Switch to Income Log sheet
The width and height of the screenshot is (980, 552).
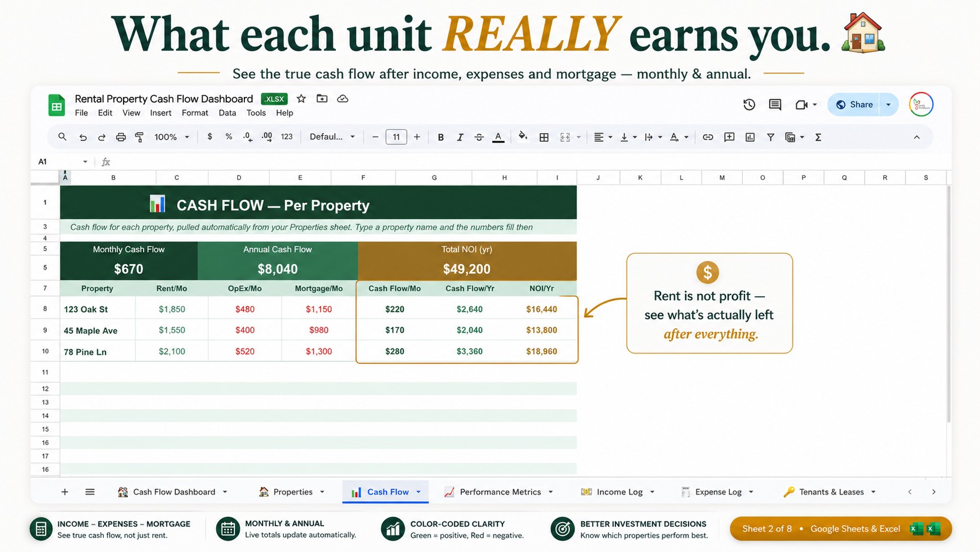tap(618, 492)
